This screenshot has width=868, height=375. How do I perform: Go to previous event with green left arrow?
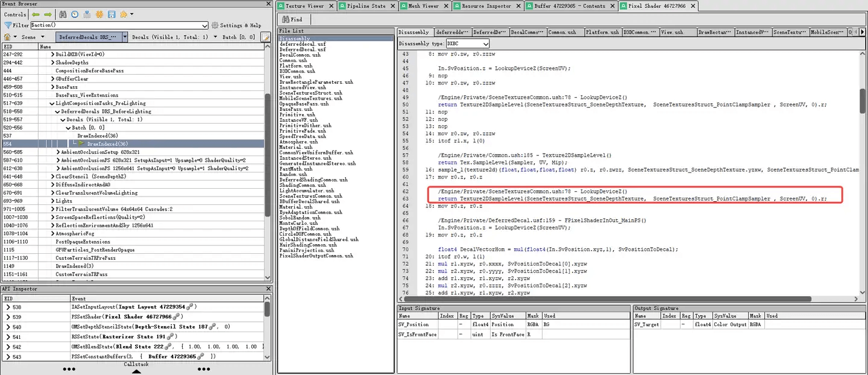36,14
